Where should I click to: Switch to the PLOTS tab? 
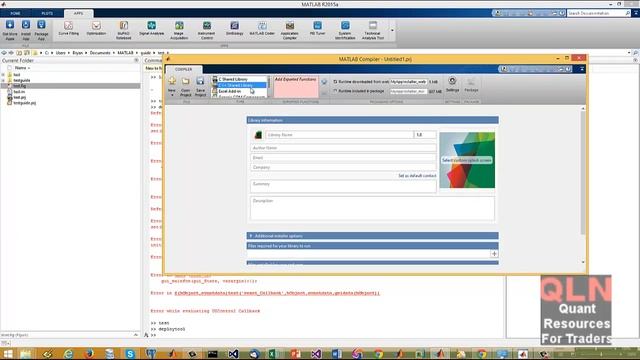coord(47,13)
